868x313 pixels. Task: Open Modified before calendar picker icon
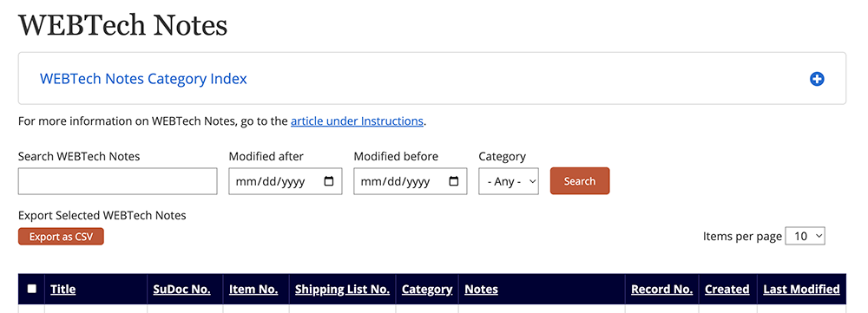(x=454, y=181)
